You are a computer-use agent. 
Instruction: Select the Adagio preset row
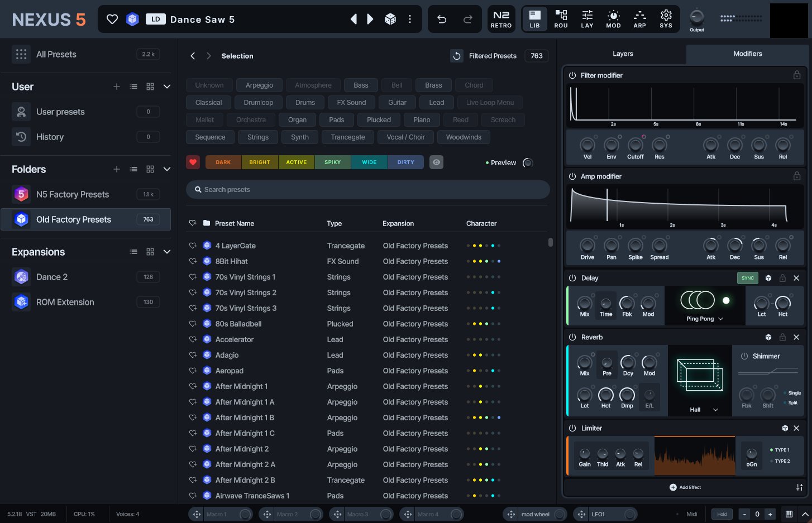[367, 355]
